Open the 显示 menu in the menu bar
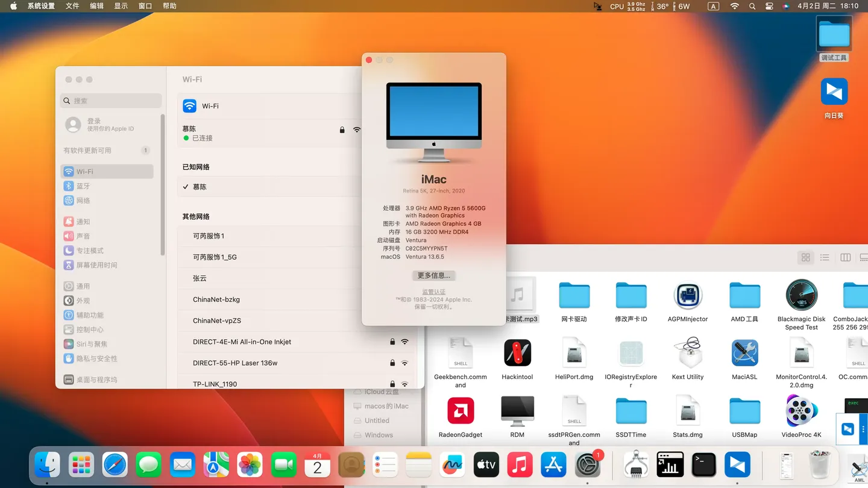The width and height of the screenshot is (868, 488). coord(120,6)
